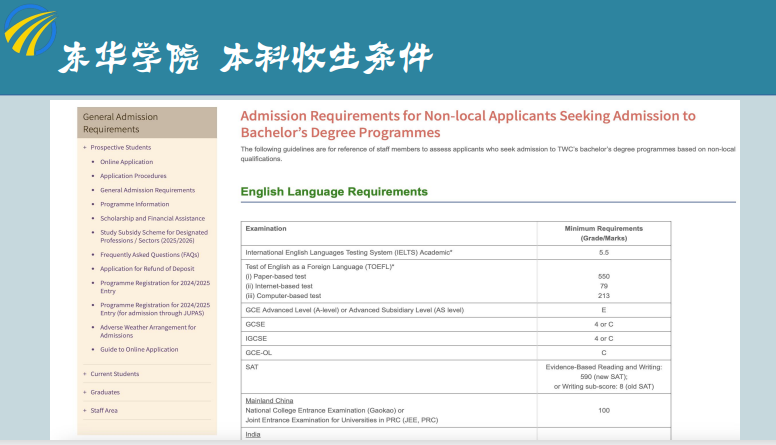Select the Admission Requirements for Non-local Applicants title
The height and width of the screenshot is (445, 776).
click(x=468, y=124)
